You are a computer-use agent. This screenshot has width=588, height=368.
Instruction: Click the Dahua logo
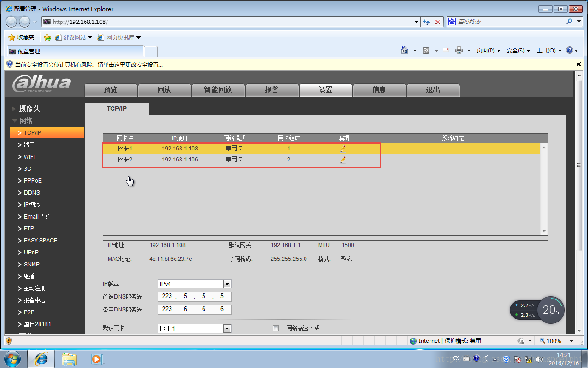pyautogui.click(x=42, y=84)
